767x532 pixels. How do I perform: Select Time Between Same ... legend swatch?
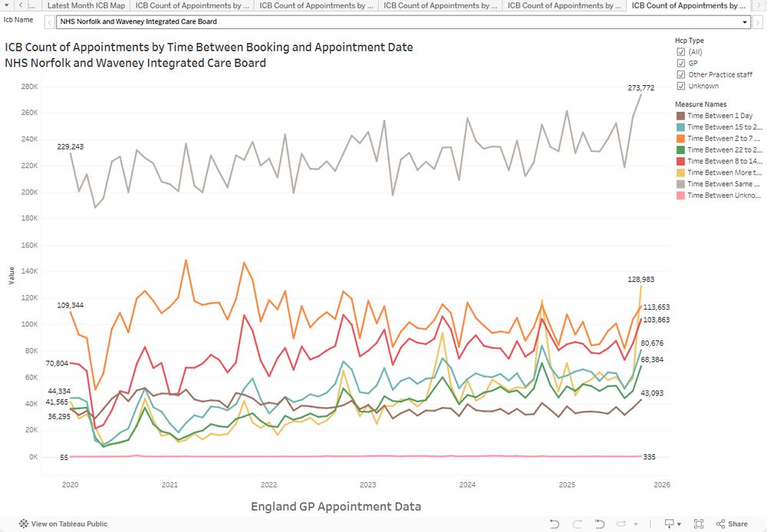tap(680, 184)
